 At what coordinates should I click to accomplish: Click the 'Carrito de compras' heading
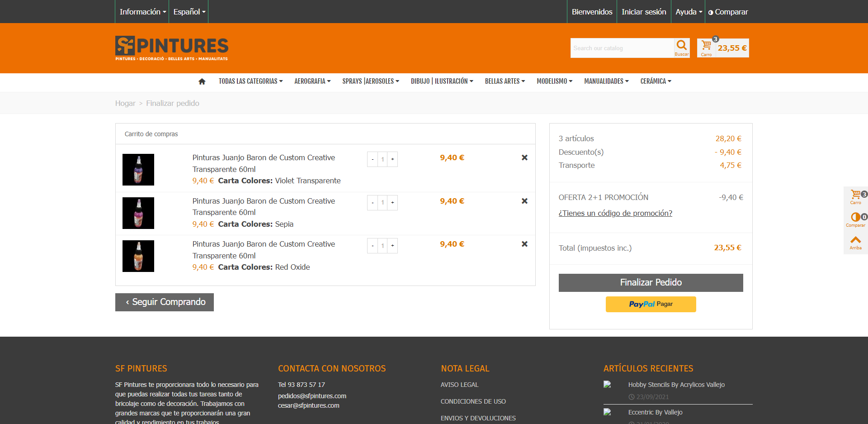pos(151,134)
